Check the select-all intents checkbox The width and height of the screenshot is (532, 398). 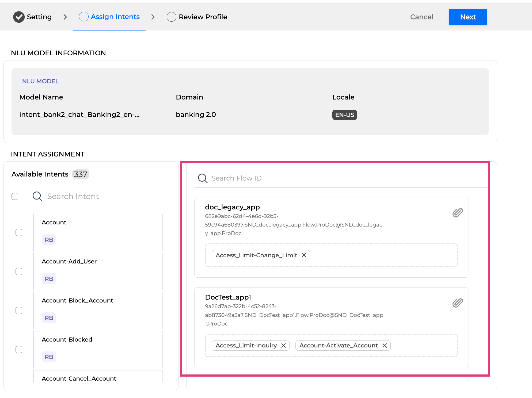[15, 197]
